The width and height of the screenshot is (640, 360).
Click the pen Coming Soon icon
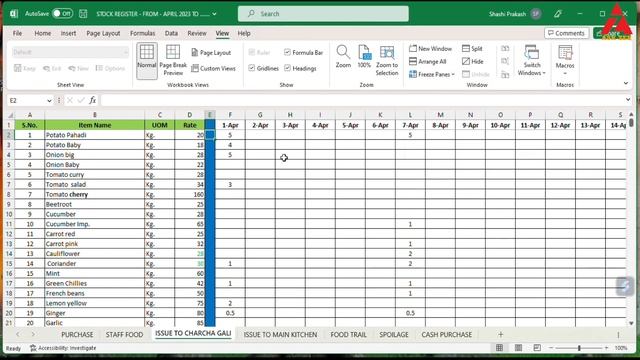coord(558,14)
